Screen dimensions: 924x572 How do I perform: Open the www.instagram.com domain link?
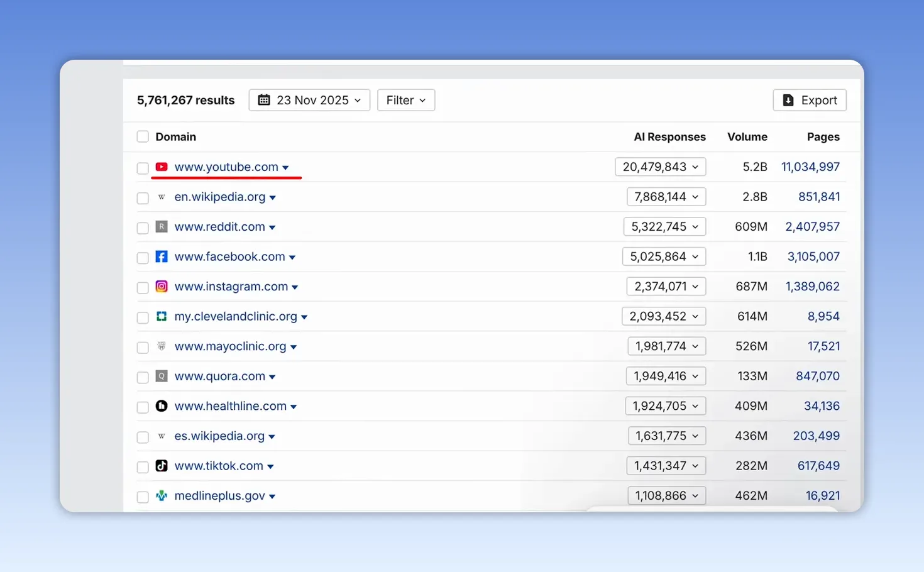[231, 286]
